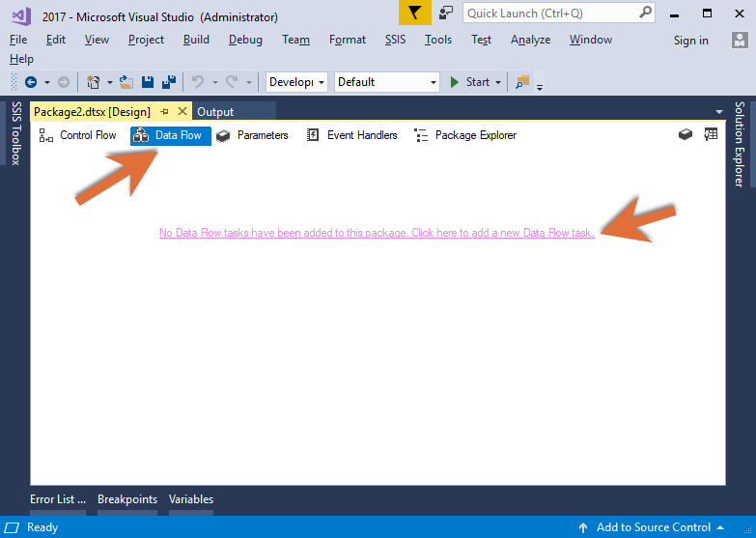
Task: Open the Help menu
Action: pyautogui.click(x=21, y=59)
